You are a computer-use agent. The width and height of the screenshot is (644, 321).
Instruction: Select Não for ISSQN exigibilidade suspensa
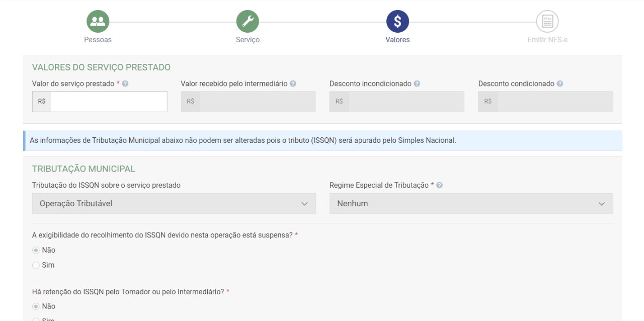pyautogui.click(x=36, y=250)
